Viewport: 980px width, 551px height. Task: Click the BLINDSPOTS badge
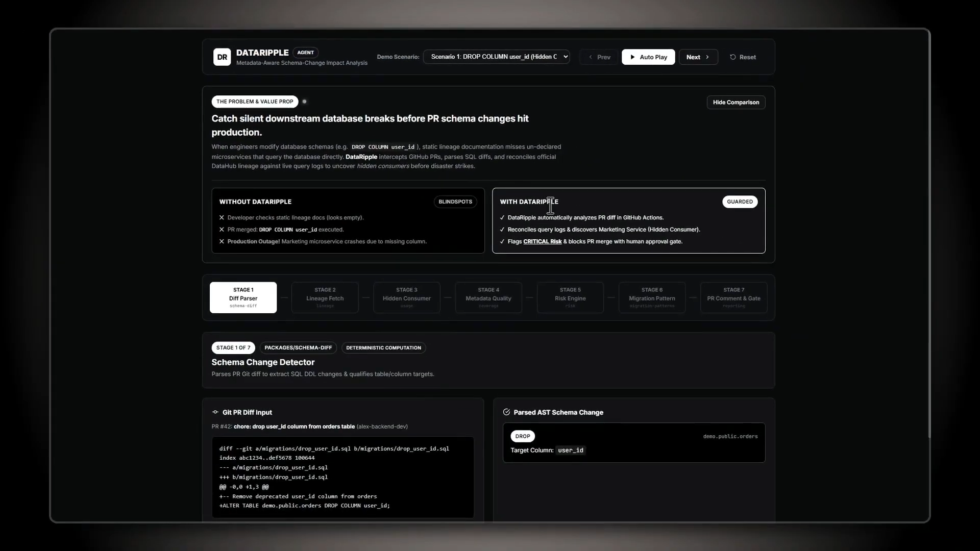point(455,202)
